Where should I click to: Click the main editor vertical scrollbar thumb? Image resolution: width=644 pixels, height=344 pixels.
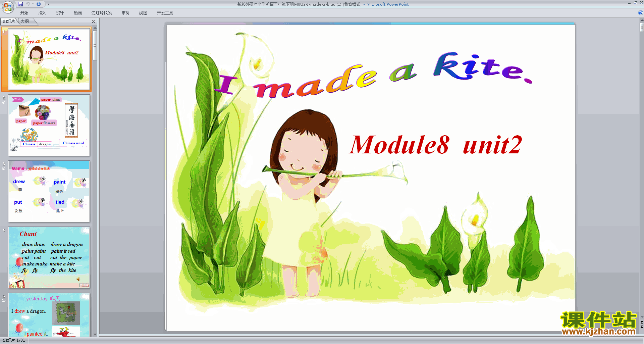pyautogui.click(x=642, y=27)
